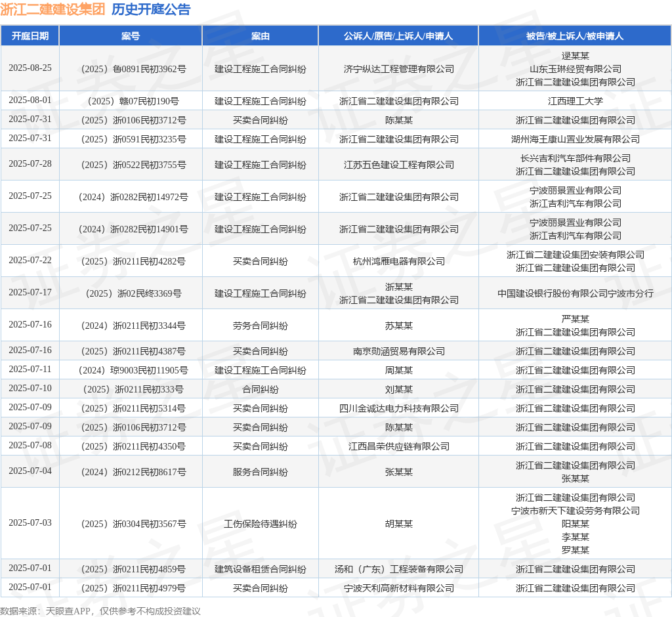
Task: Select the 案由 column header
Action: tap(260, 36)
